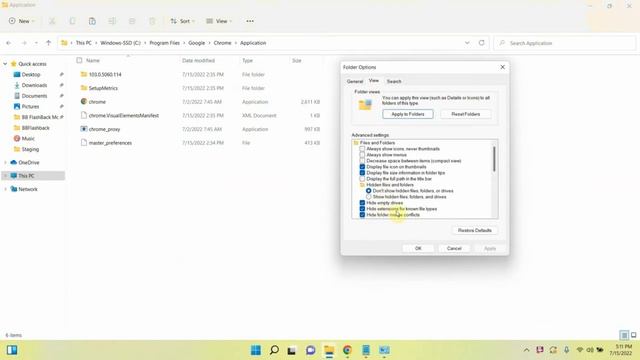Viewport: 640px width, 360px height.
Task: Go back with the left arrow button
Action: click(9, 43)
